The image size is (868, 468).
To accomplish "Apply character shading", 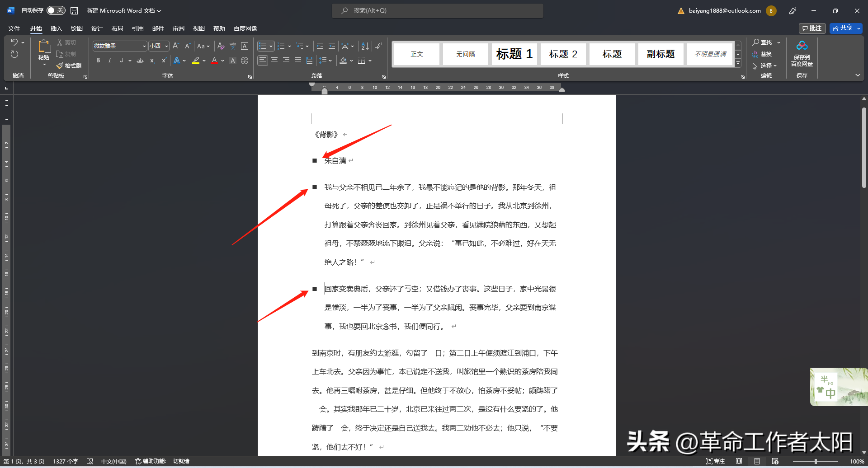I will 233,61.
